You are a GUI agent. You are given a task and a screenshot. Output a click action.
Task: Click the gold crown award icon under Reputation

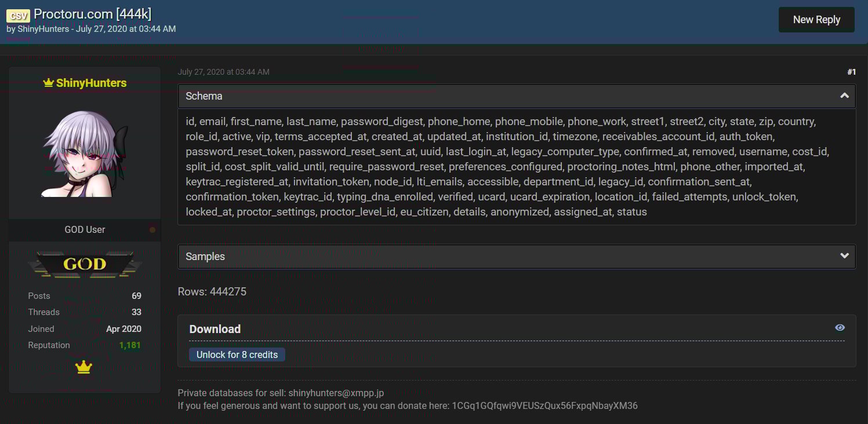click(x=84, y=367)
